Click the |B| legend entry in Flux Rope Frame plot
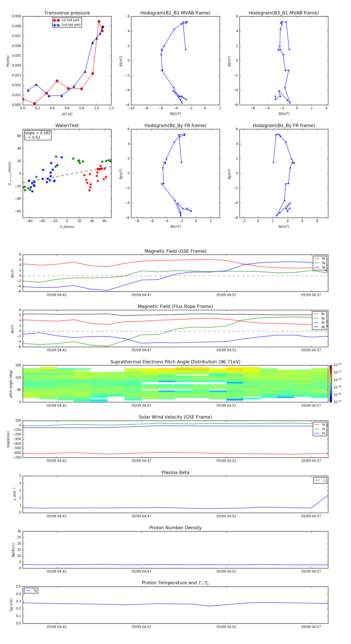Image resolution: width=351 pixels, height=644 pixels. tap(320, 327)
